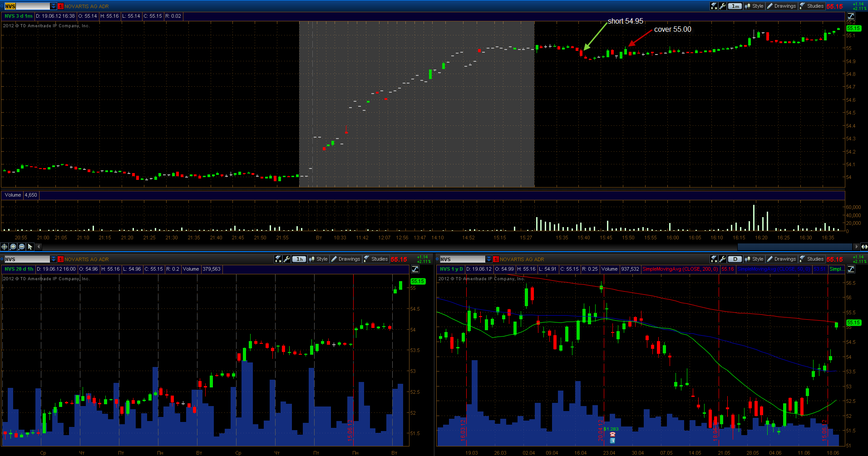Open settings wrench in 1h chart
This screenshot has height=456, width=868.
click(287, 259)
